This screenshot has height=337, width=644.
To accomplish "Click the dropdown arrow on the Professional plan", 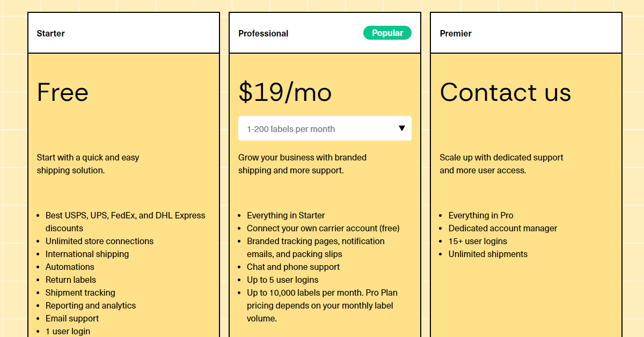I will click(401, 128).
